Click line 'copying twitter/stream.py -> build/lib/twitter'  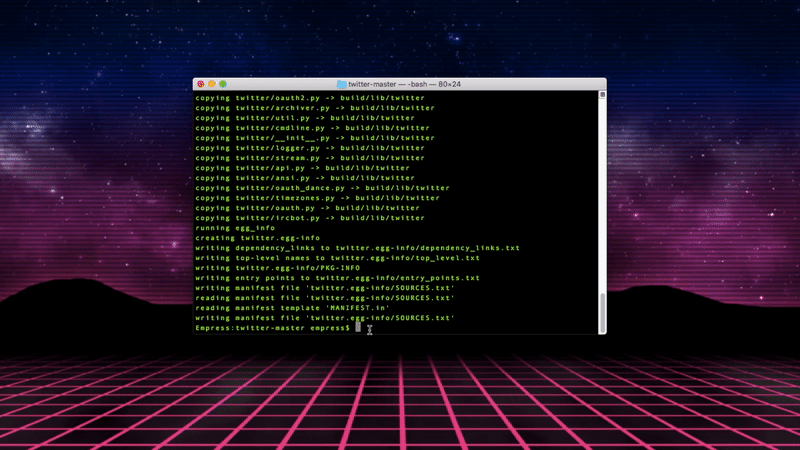(x=310, y=158)
